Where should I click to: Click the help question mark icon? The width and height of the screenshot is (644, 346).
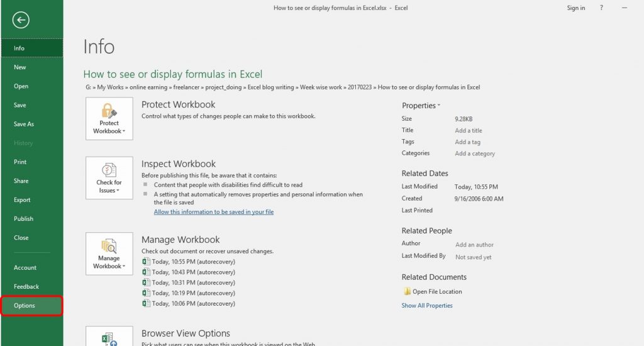tap(601, 8)
